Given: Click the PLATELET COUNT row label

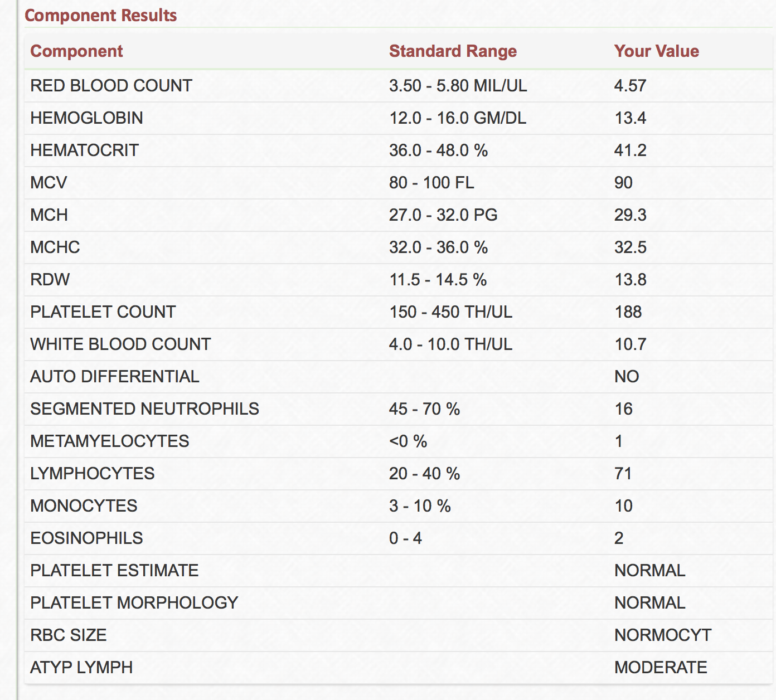Looking at the screenshot, I should tap(103, 312).
